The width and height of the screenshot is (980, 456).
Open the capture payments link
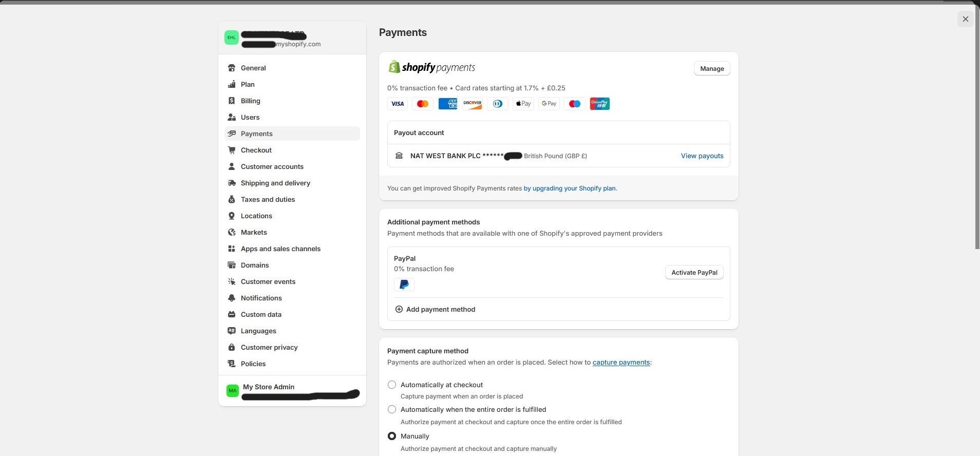coord(621,362)
